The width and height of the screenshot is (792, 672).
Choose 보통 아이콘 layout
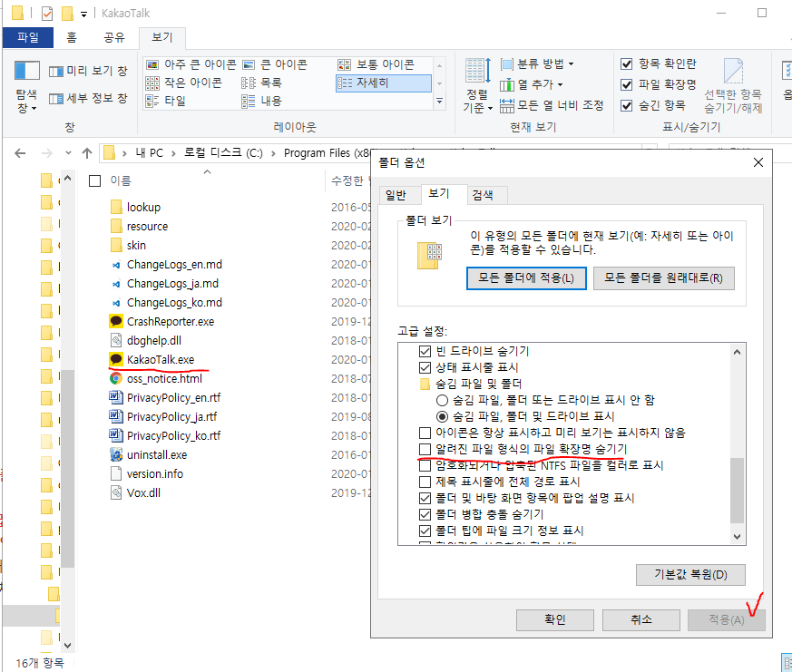(x=376, y=64)
